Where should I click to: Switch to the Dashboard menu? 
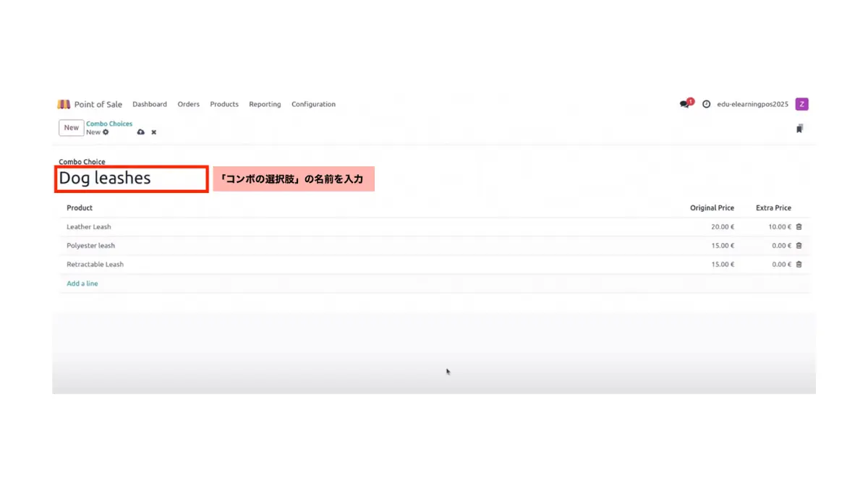click(150, 104)
